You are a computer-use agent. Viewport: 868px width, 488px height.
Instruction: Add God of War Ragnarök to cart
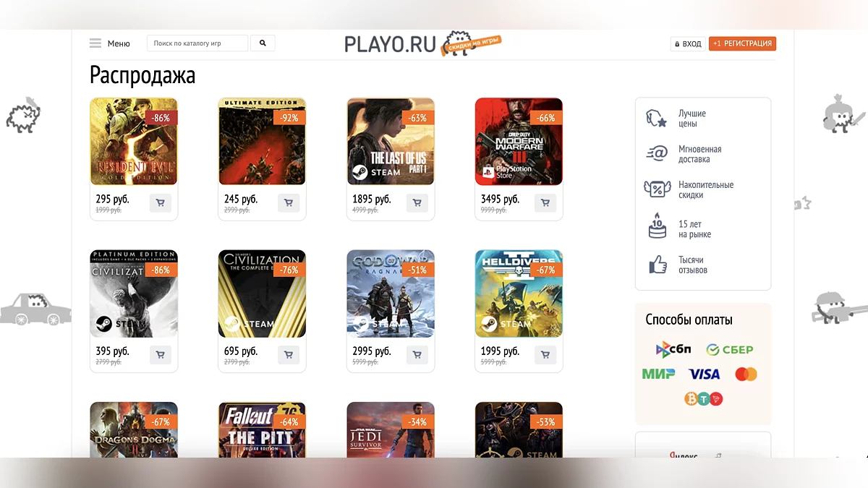pos(417,355)
